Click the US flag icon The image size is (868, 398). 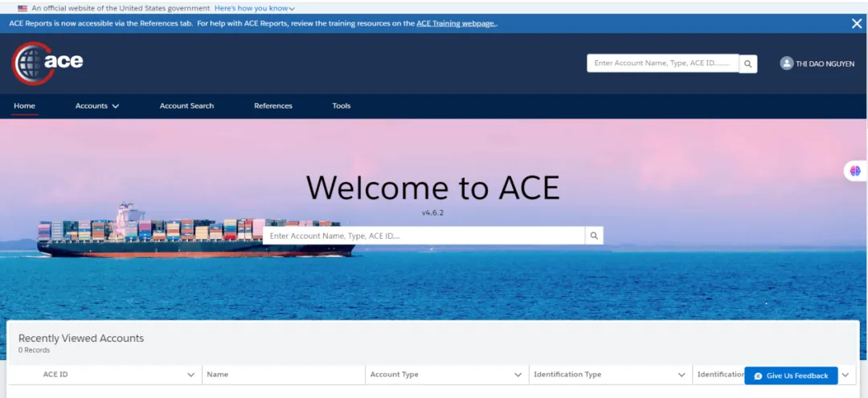(x=23, y=8)
